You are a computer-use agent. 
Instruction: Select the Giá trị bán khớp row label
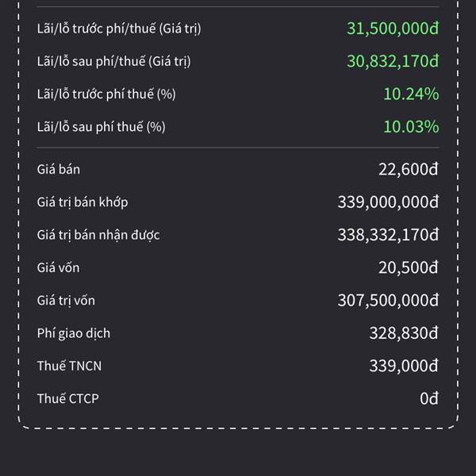pyautogui.click(x=83, y=202)
